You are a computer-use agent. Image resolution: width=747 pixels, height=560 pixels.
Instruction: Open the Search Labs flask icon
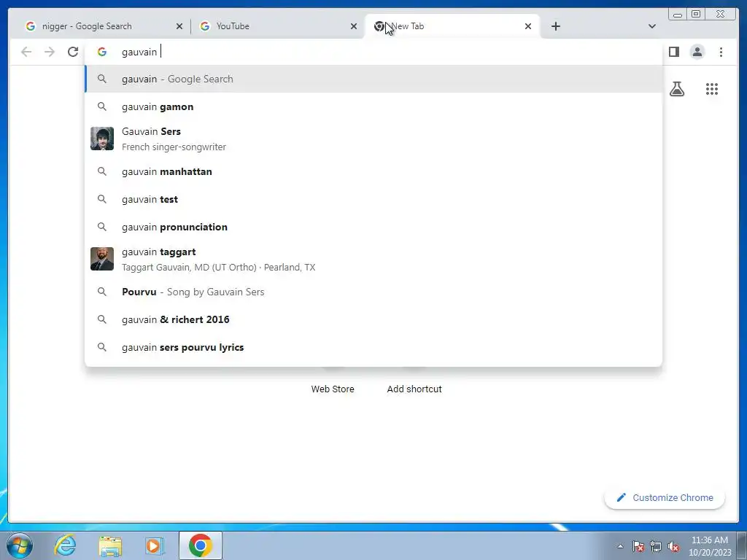[x=677, y=89]
